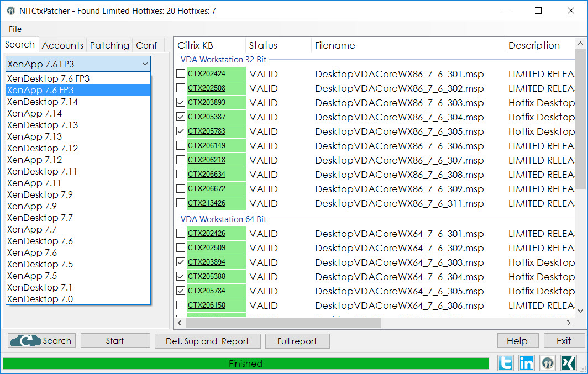Choose XenApp 7.6 option
Image resolution: width=588 pixels, height=374 pixels.
coord(78,252)
